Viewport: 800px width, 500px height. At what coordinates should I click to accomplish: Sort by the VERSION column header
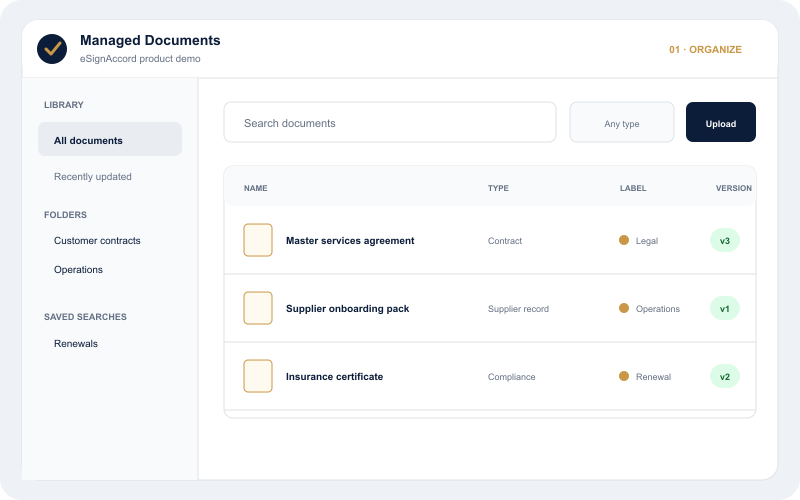click(x=734, y=188)
